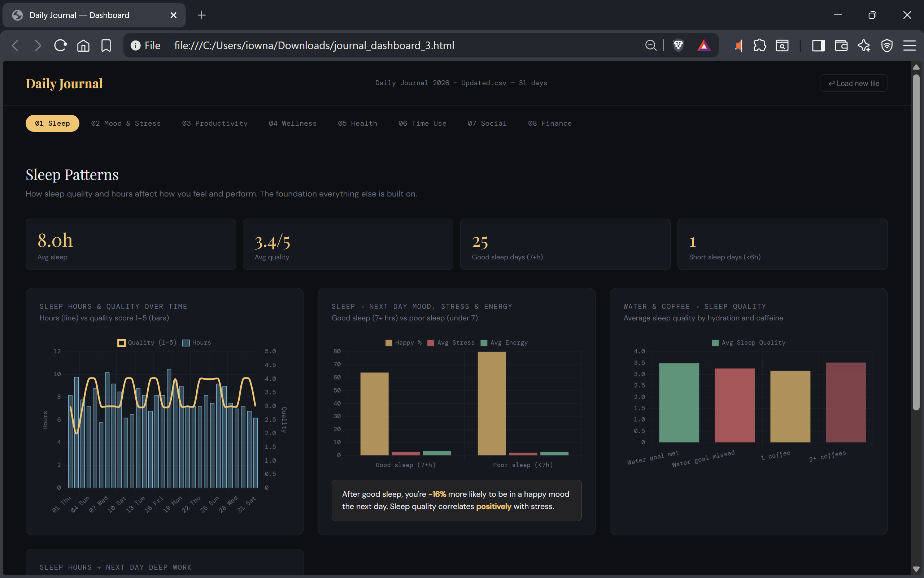Click 'Daily Journal 2026 - Updated.csv' text

click(441, 83)
